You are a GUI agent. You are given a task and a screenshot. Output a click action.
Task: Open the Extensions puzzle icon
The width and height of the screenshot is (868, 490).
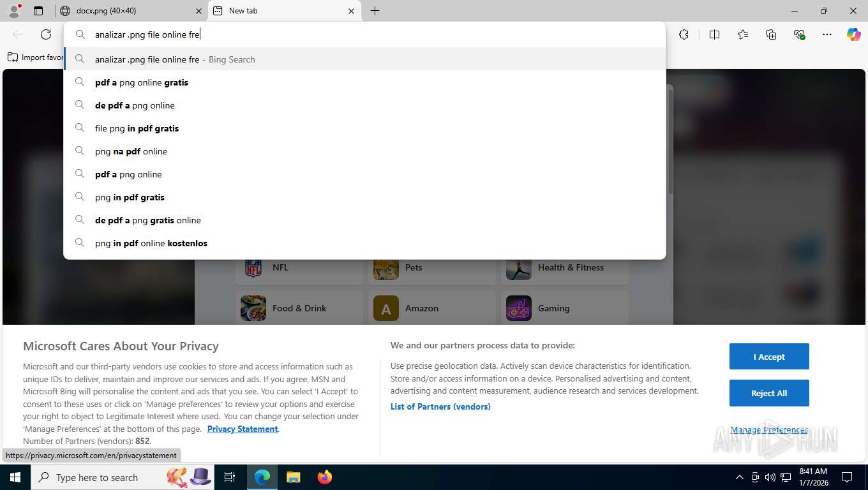click(x=684, y=34)
